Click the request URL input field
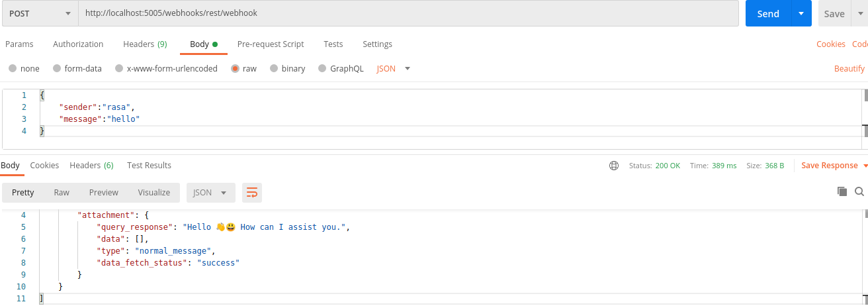 [x=408, y=13]
